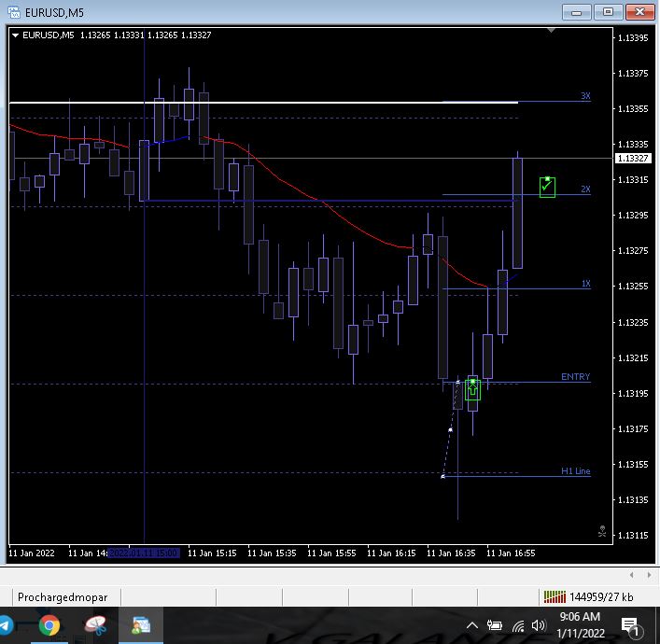Click the current price tag 1.13327

point(633,159)
